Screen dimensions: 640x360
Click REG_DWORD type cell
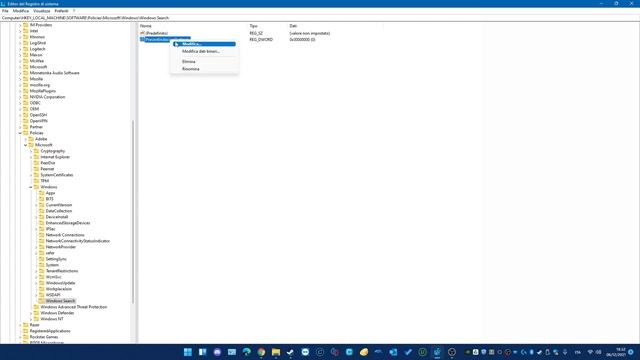point(261,40)
